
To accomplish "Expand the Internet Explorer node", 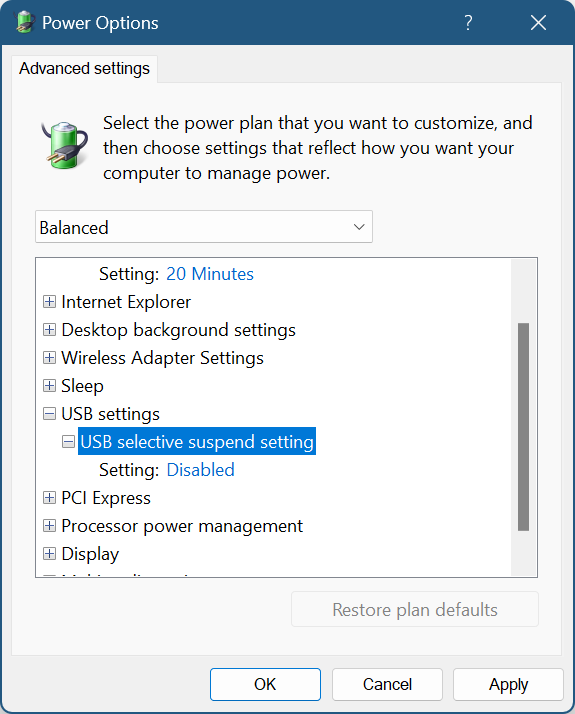I will 49,301.
